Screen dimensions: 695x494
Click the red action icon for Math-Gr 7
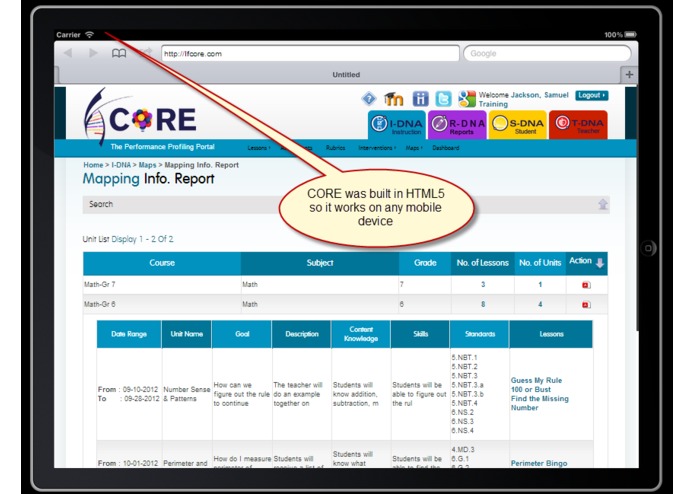586,285
